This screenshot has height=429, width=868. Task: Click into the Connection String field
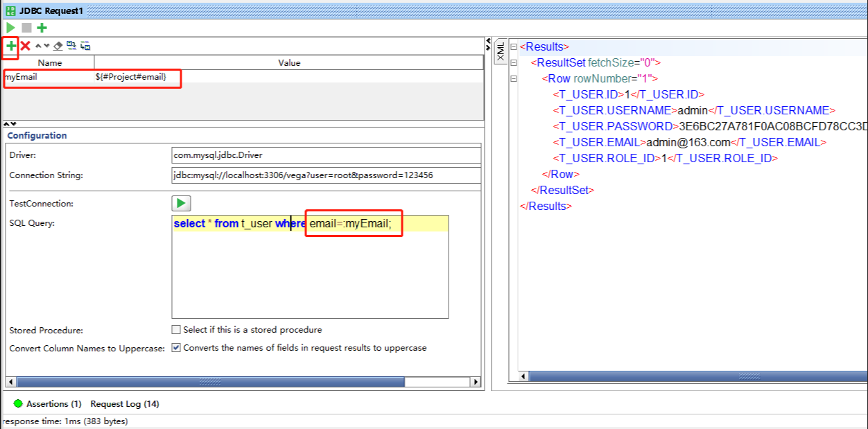pyautogui.click(x=326, y=175)
